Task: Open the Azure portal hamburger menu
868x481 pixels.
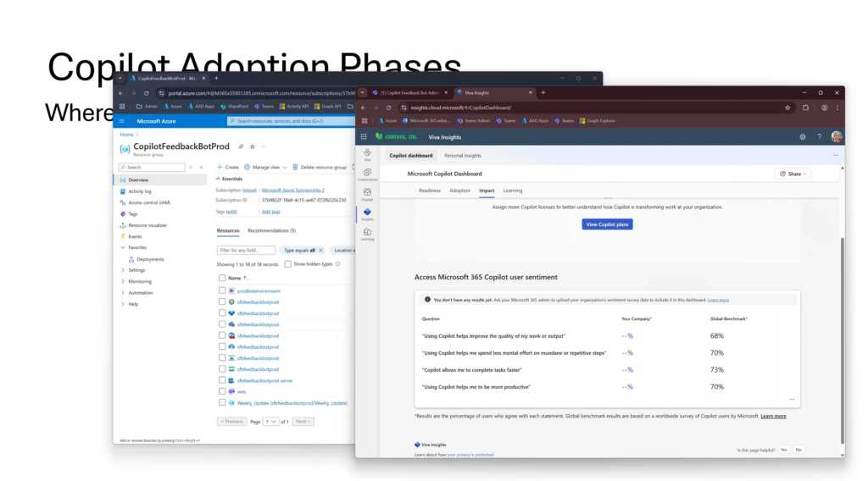Action: (122, 121)
